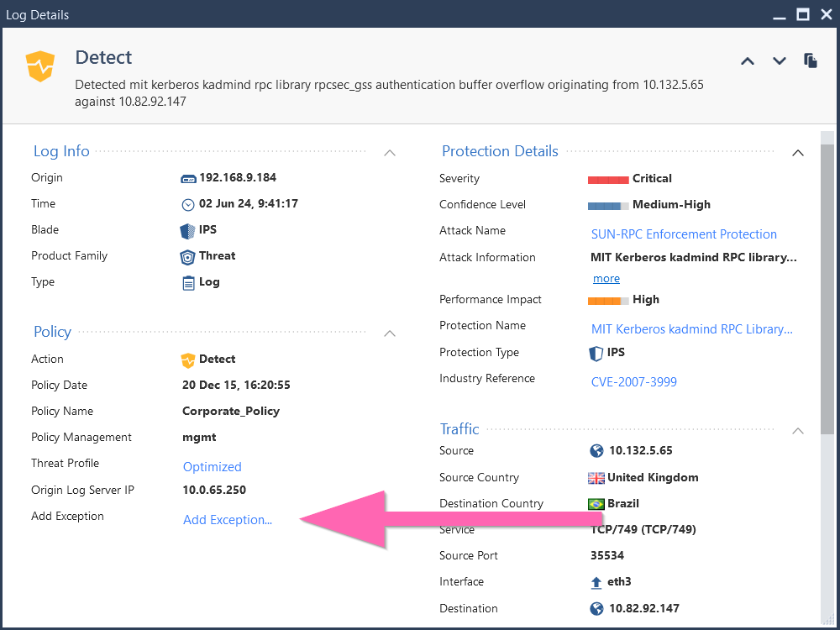
Task: Click the globe icon next to source 10.132.5.65
Action: click(x=596, y=450)
